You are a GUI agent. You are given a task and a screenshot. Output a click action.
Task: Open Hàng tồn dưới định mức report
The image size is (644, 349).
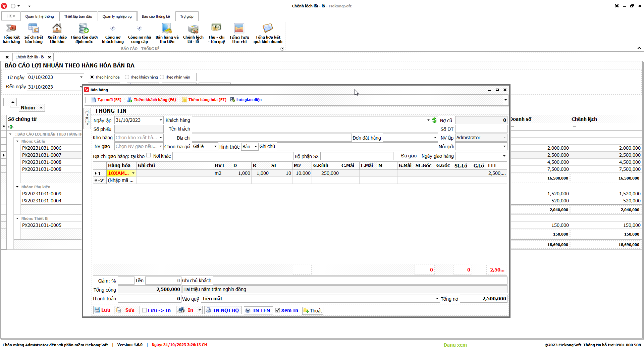point(84,33)
